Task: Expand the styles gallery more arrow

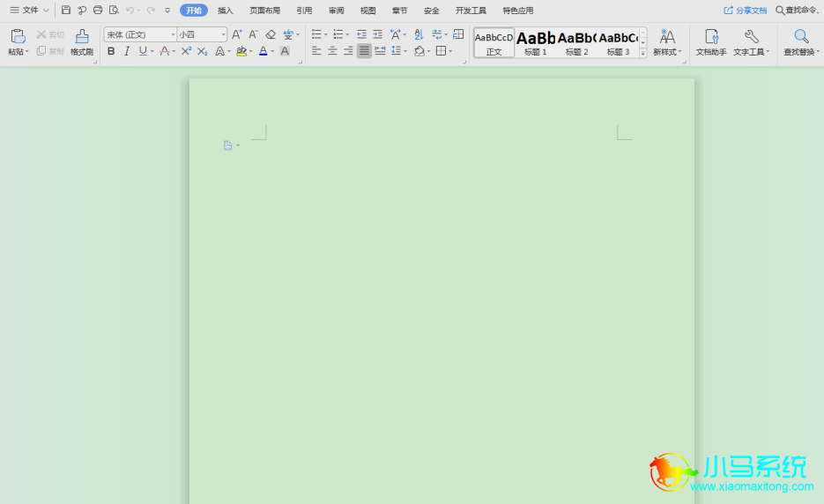Action: [x=642, y=53]
